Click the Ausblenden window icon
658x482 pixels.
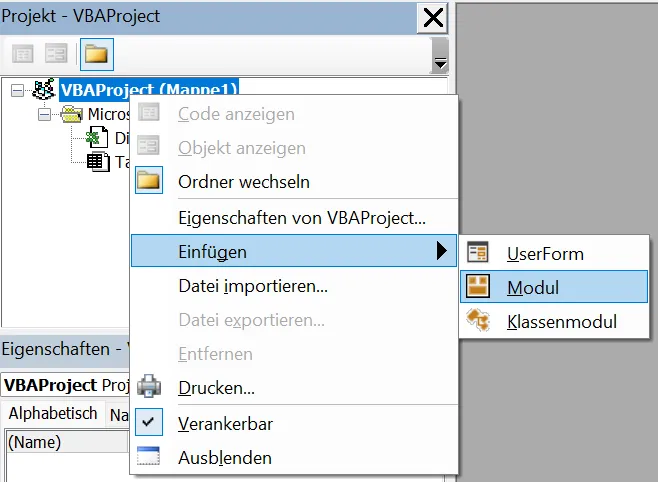[148, 458]
